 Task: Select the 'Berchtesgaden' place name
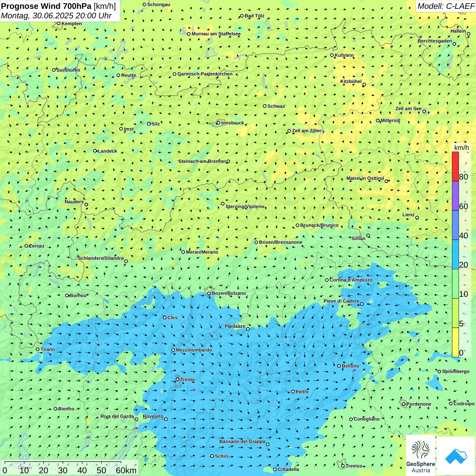click(435, 41)
